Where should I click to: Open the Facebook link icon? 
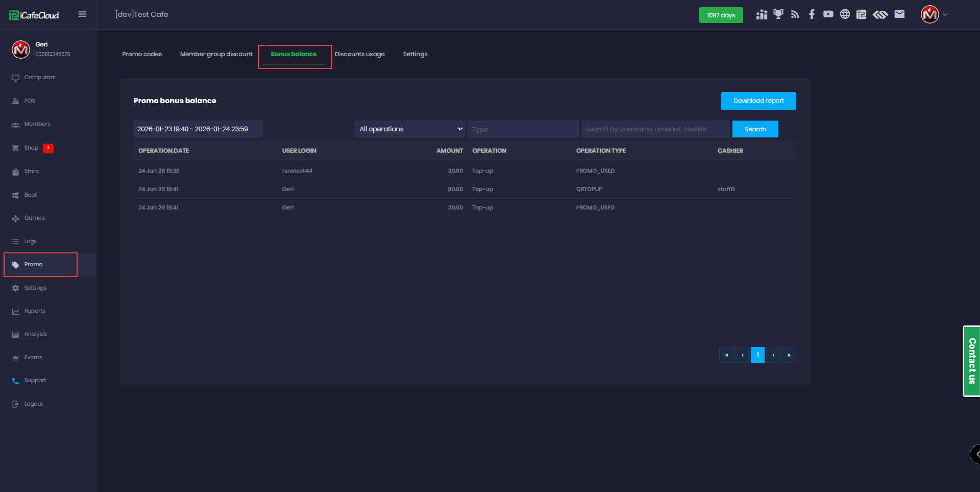(x=812, y=14)
